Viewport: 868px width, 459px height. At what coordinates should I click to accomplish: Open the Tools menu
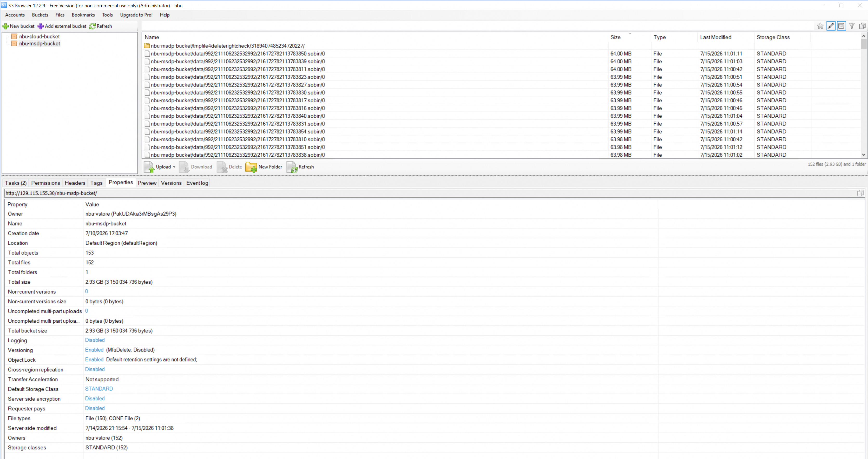click(108, 15)
